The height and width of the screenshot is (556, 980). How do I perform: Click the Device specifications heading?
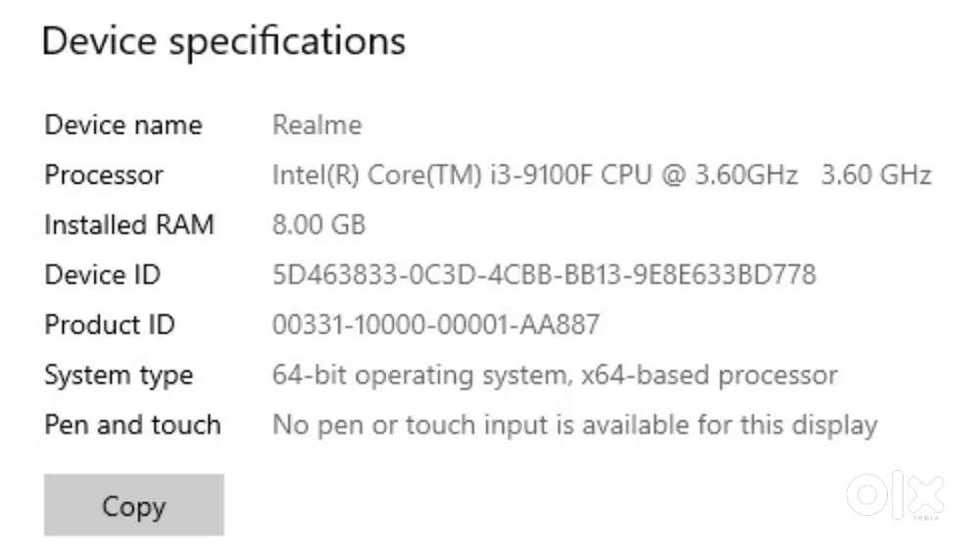[223, 41]
